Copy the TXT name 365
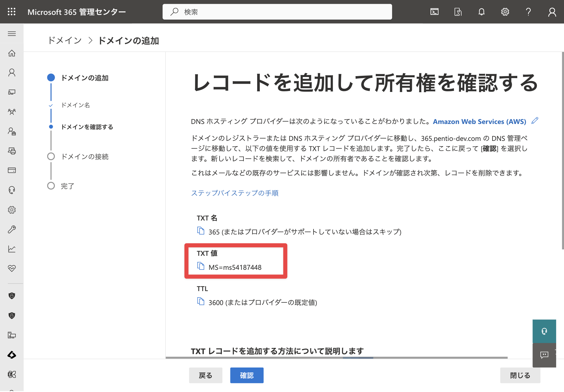Viewport: 564px width, 392px height. [x=201, y=231]
